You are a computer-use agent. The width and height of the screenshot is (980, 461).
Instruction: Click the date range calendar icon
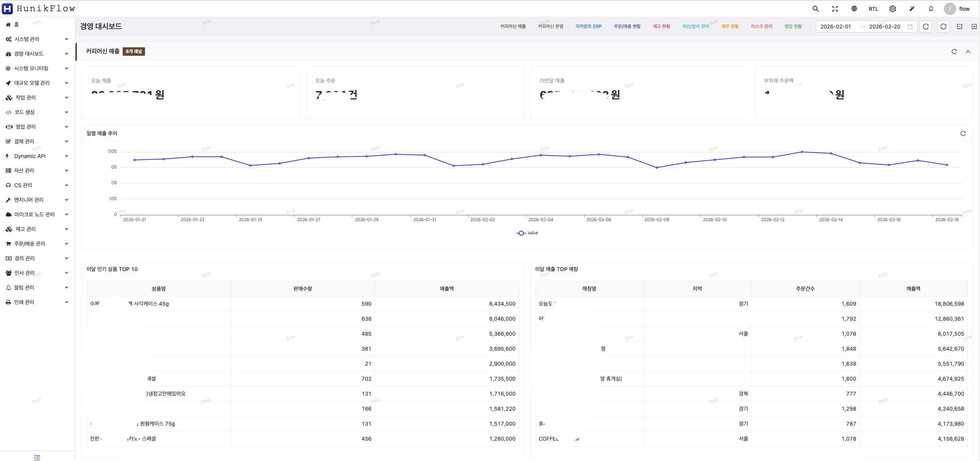pyautogui.click(x=910, y=27)
